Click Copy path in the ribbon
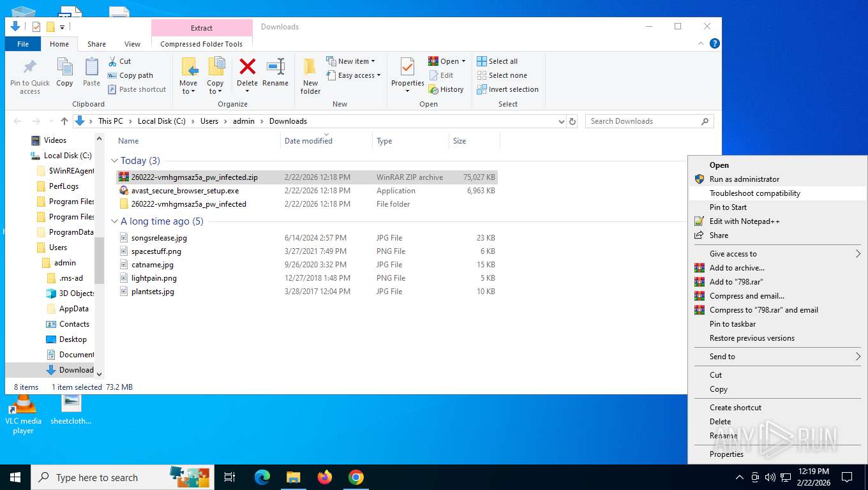The image size is (868, 490). (130, 75)
